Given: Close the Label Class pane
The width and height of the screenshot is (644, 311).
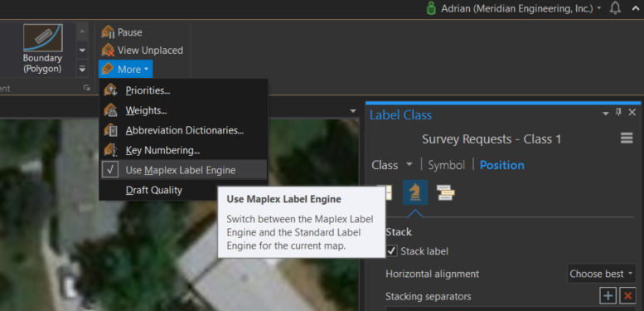Looking at the screenshot, I should pos(632,113).
